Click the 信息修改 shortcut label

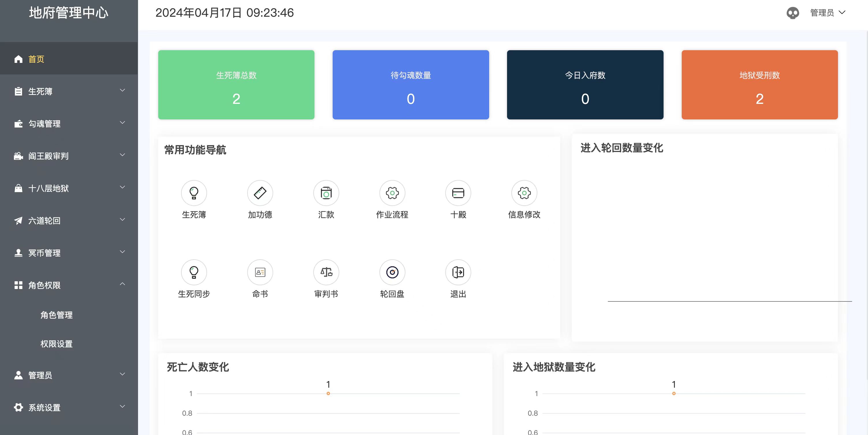coord(524,215)
